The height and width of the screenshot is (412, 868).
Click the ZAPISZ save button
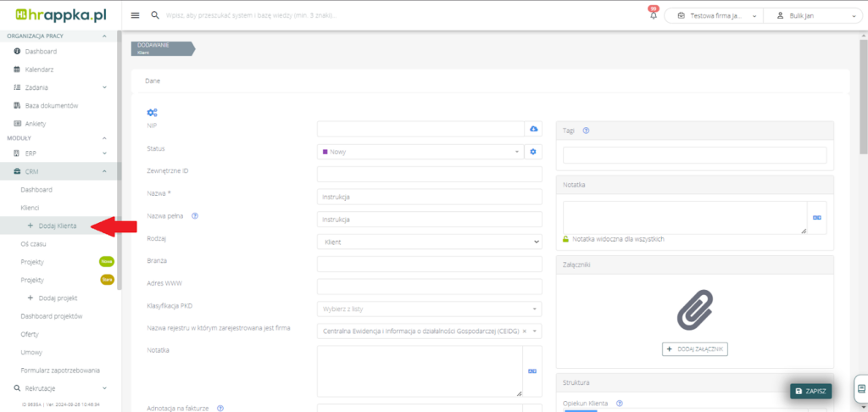[810, 391]
